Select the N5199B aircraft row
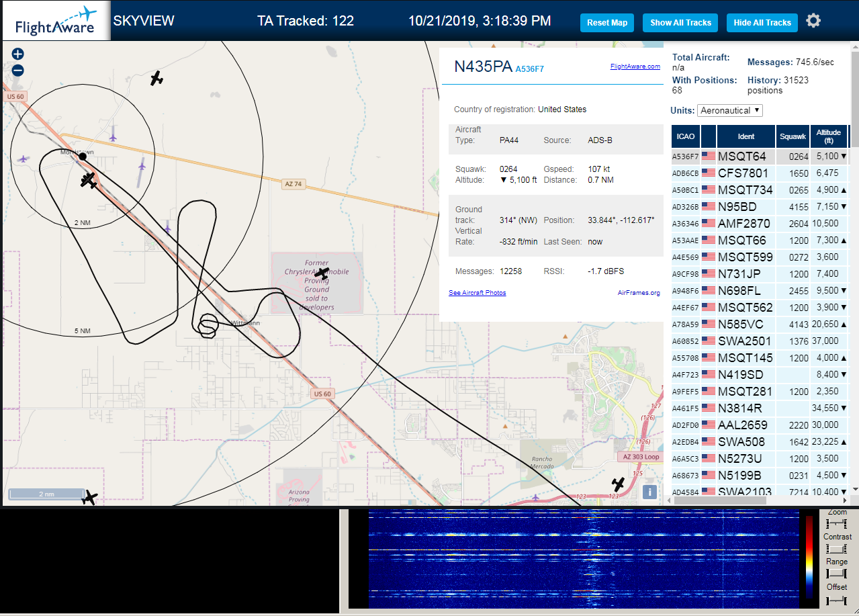 (760, 475)
